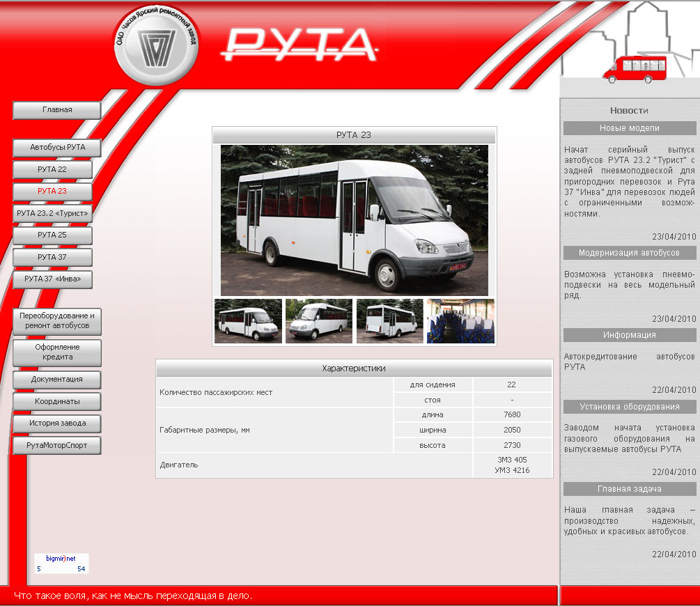Click the для сидения cell
Screen dimensions: 700x606
pos(433,385)
